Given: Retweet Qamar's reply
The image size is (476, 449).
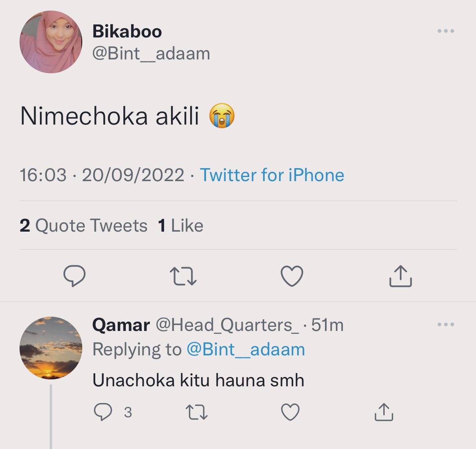Looking at the screenshot, I should coord(197,412).
